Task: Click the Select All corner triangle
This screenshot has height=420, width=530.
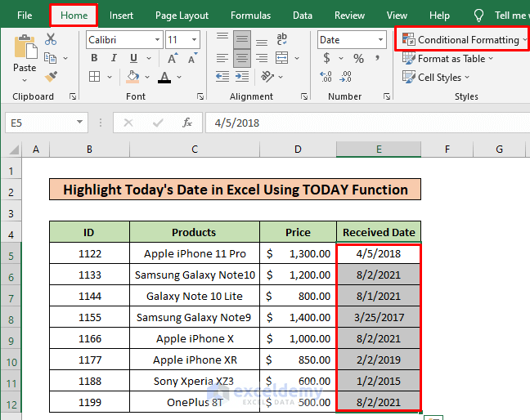Action: [x=12, y=150]
